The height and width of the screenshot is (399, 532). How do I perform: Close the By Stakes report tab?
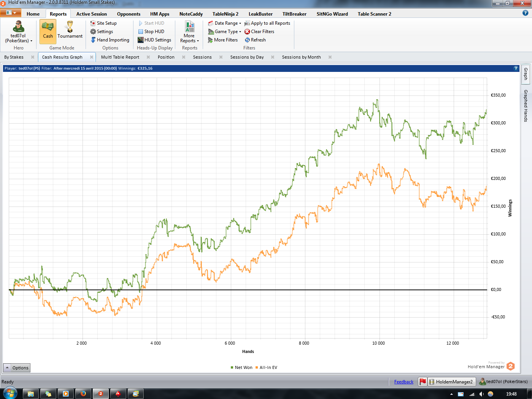pos(33,57)
